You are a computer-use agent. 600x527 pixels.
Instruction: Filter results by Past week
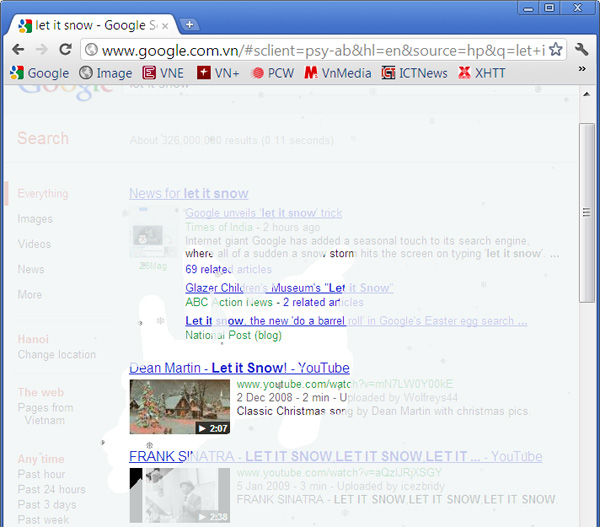pyautogui.click(x=43, y=520)
